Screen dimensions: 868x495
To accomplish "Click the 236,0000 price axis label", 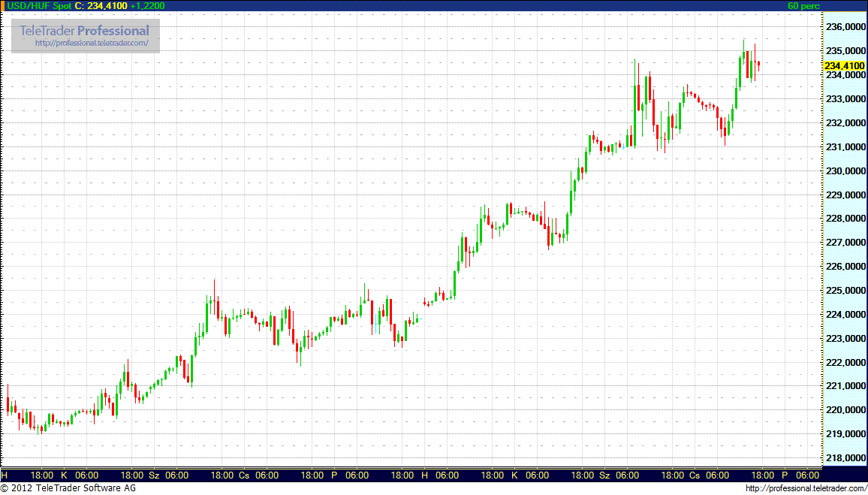I will click(x=845, y=27).
